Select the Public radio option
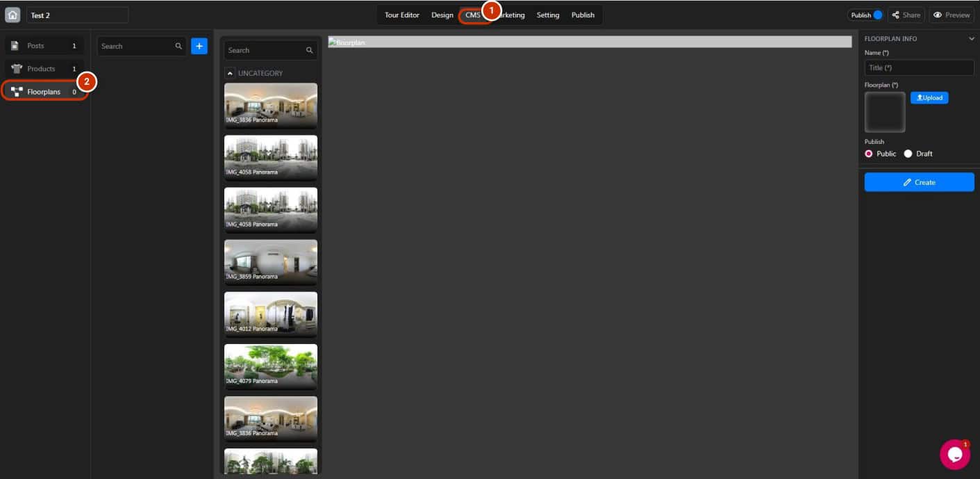Screen dimensions: 980x479 tap(869, 154)
